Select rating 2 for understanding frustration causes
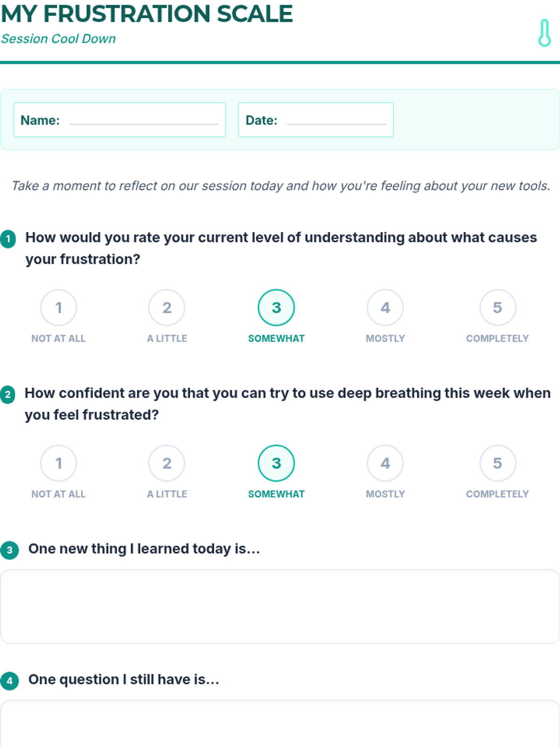 click(167, 308)
